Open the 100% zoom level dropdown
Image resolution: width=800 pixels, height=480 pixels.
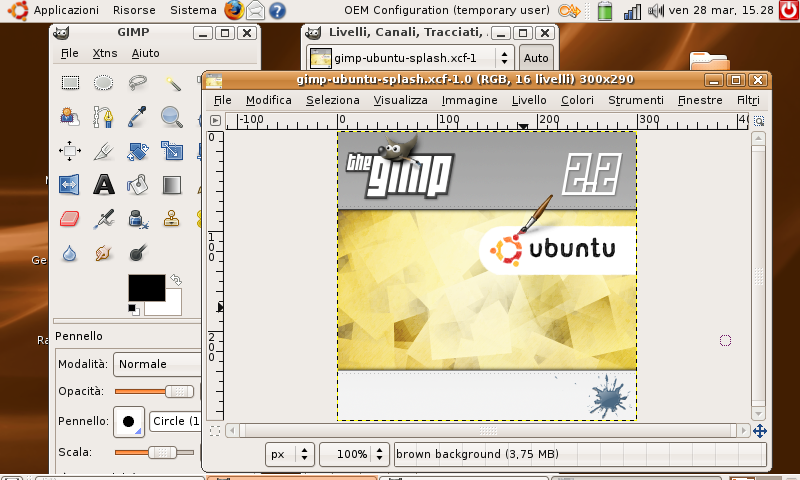pos(354,454)
